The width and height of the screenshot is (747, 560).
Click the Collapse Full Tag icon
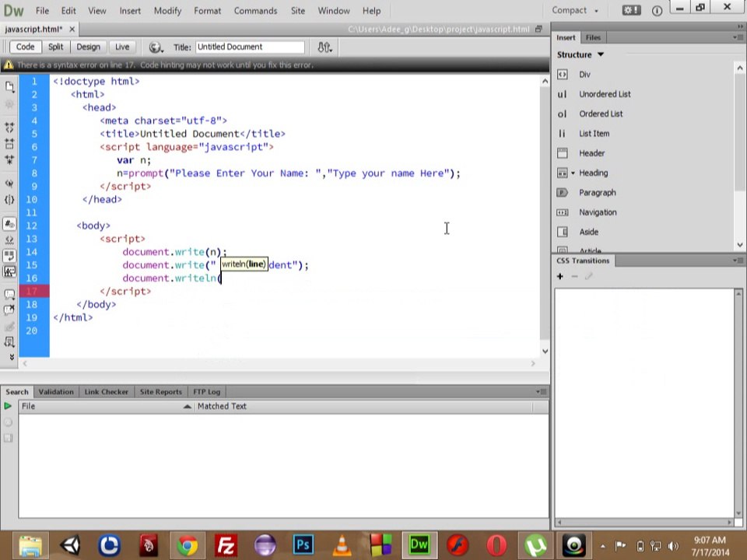pyautogui.click(x=9, y=127)
